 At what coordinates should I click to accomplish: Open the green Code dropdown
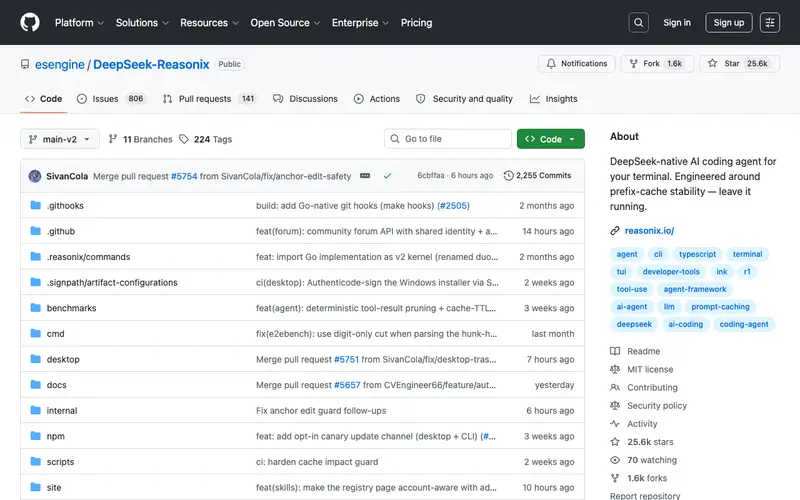pos(551,139)
